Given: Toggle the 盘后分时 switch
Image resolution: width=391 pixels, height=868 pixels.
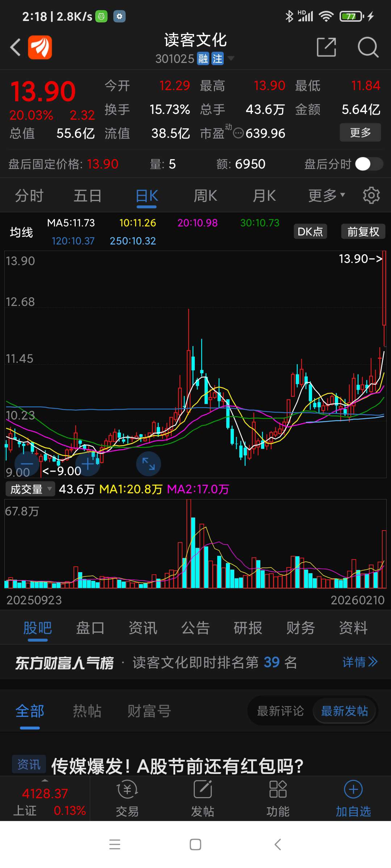Looking at the screenshot, I should [369, 164].
